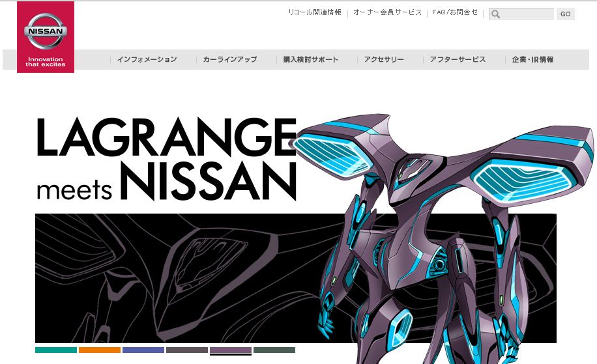Open the オーナー会員サービス link
This screenshot has width=597, height=364.
pyautogui.click(x=387, y=12)
